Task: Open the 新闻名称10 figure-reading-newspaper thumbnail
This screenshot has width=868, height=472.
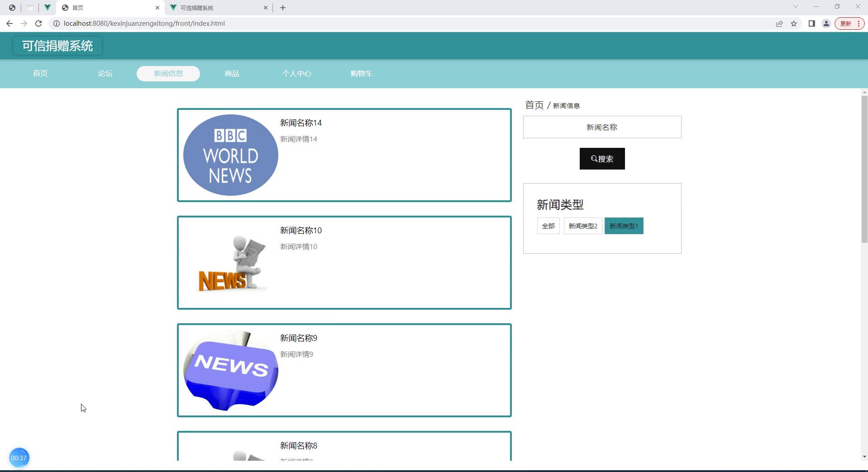Action: (x=231, y=263)
